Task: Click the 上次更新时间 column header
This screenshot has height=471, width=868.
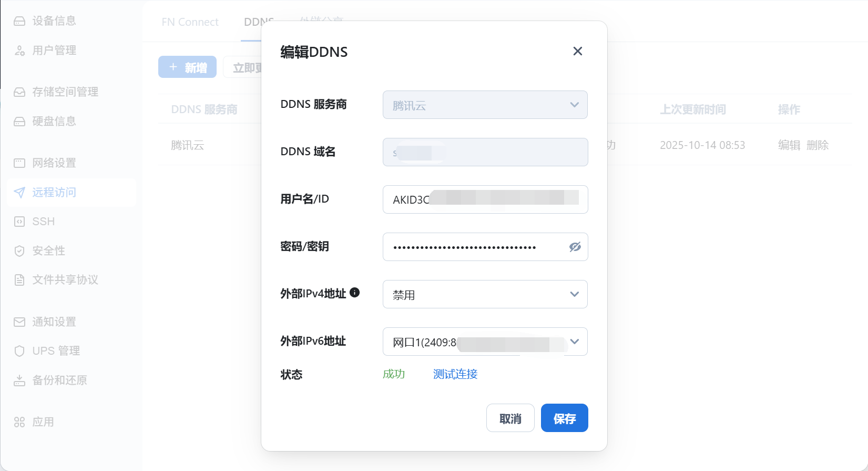Action: [x=693, y=109]
